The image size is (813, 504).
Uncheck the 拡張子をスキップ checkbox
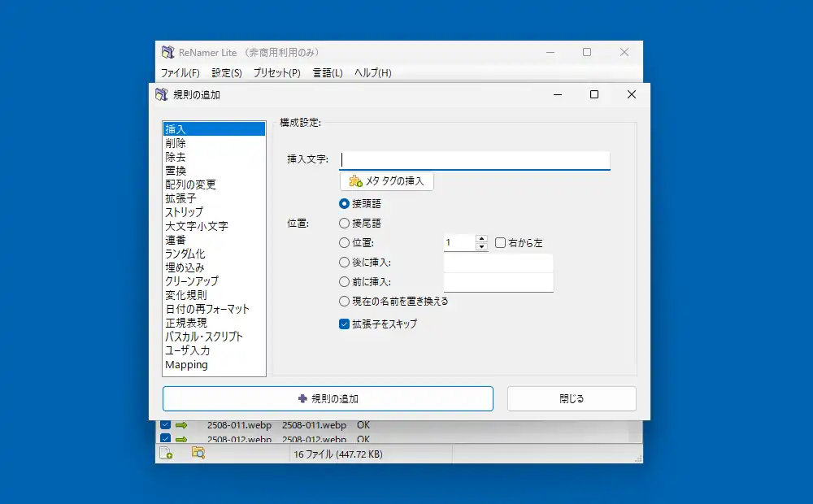344,324
